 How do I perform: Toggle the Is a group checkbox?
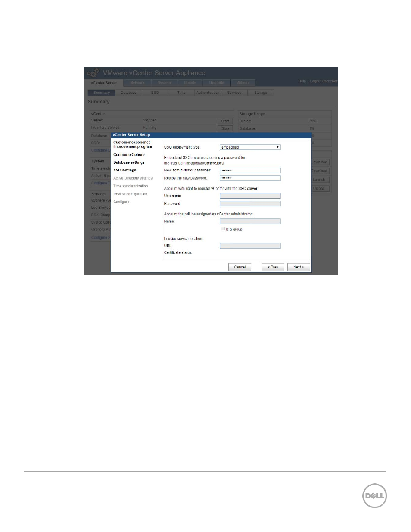[223, 229]
